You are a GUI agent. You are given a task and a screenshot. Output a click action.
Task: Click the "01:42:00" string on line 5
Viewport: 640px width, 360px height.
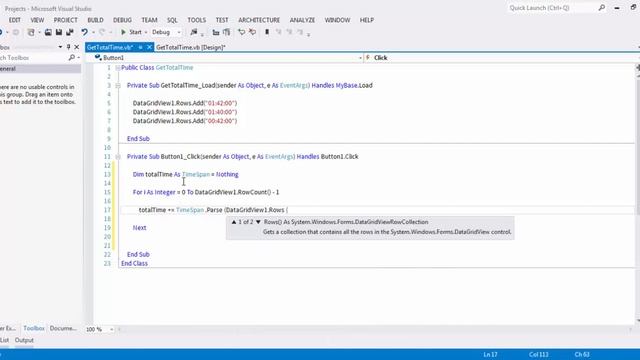pos(220,103)
